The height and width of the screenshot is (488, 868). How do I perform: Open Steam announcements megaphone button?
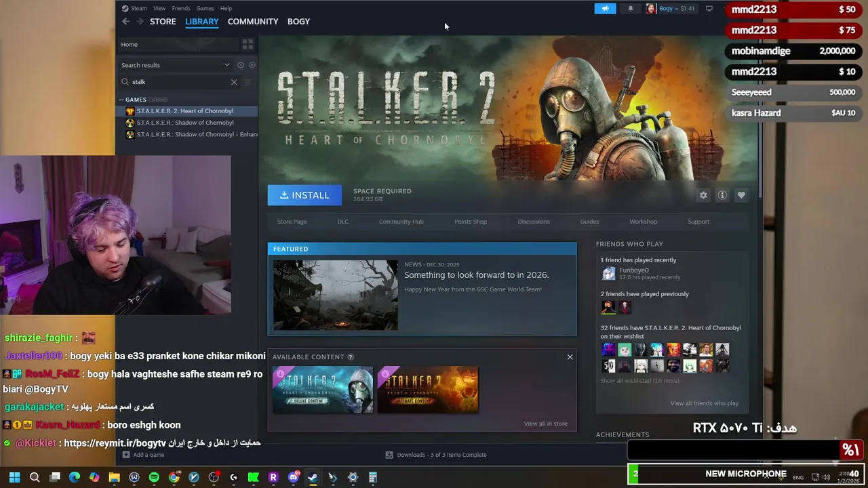[605, 9]
